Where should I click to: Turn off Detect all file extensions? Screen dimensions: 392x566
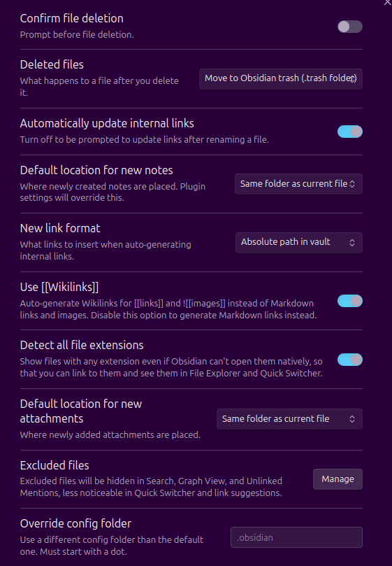tap(350, 360)
